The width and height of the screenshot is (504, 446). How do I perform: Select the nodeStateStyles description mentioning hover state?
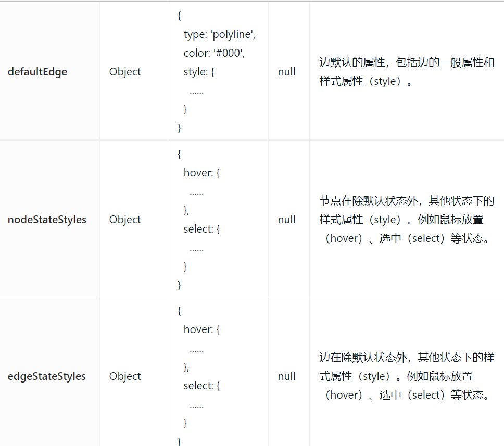click(x=406, y=219)
